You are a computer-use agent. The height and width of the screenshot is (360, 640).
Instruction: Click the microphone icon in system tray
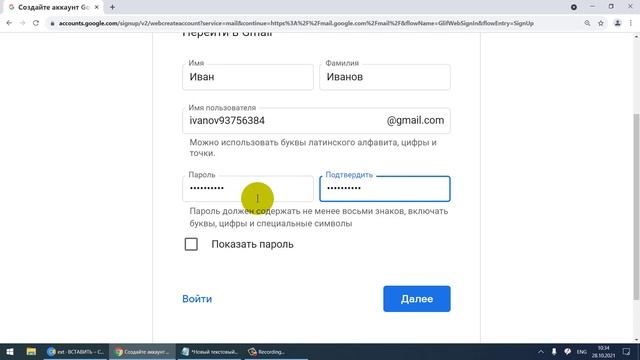pyautogui.click(x=554, y=351)
